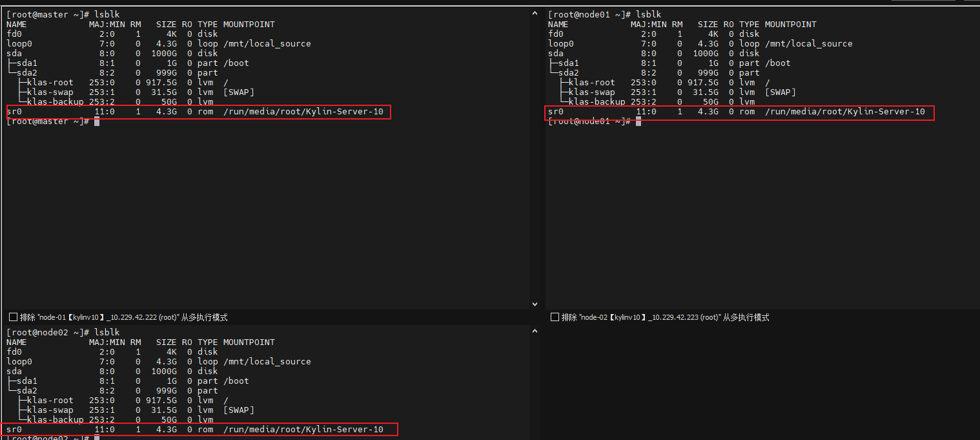Click klas-backup entry in node02 pane
The image size is (980, 440).
point(56,419)
